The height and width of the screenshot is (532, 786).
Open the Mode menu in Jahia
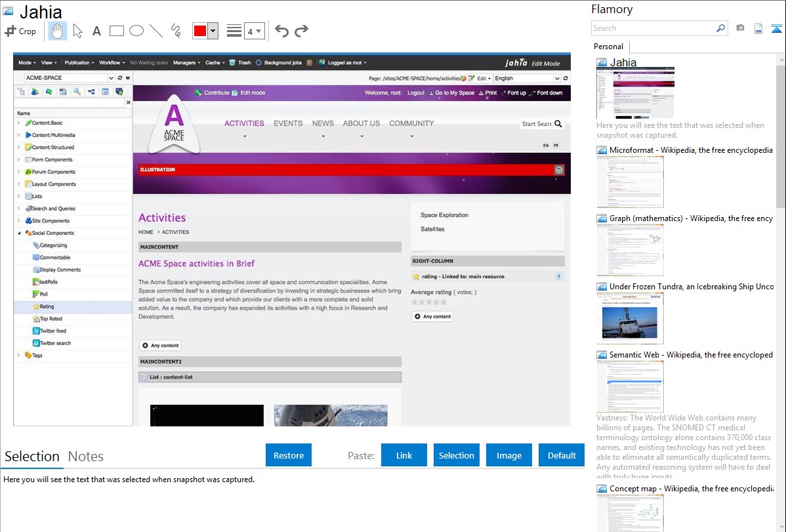tap(27, 63)
